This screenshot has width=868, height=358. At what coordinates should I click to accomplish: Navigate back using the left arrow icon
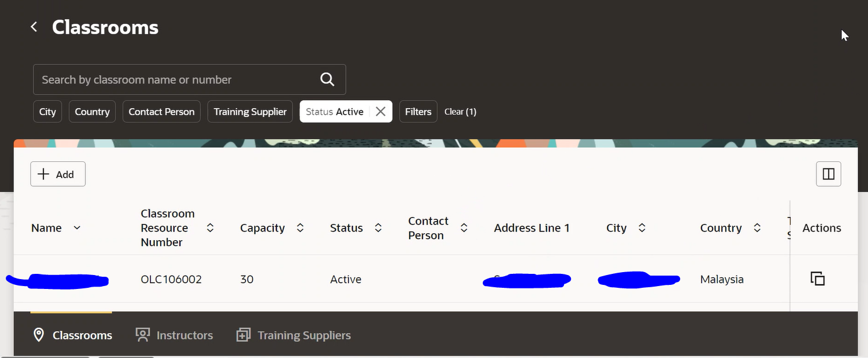[33, 26]
